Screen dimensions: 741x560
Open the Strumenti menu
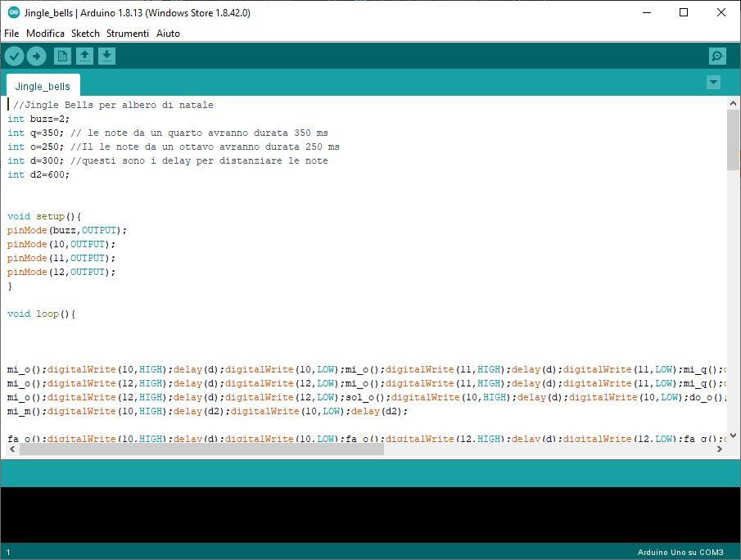128,34
